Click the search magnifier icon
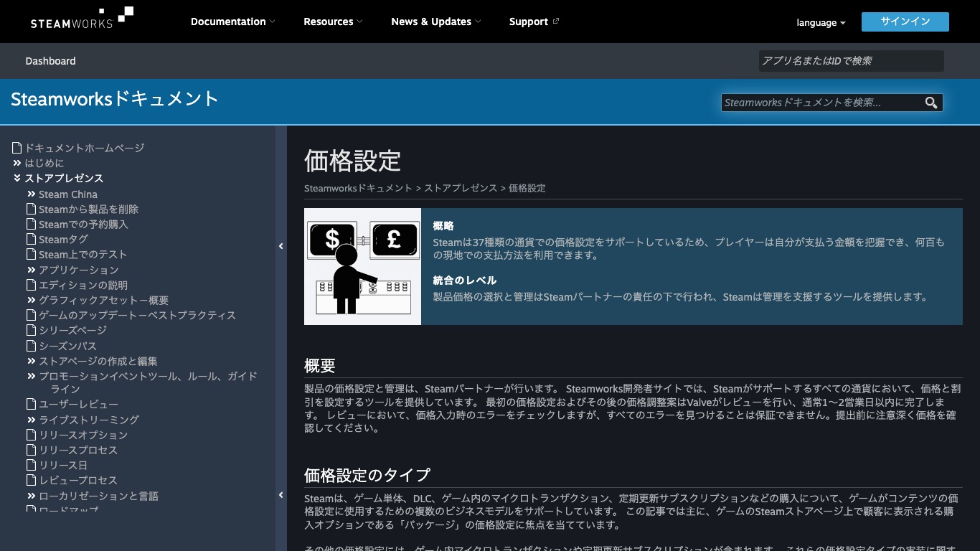 tap(931, 103)
